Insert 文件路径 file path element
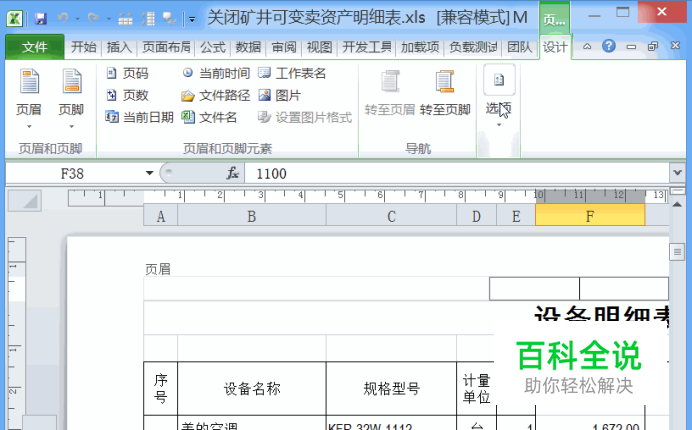 [x=216, y=95]
